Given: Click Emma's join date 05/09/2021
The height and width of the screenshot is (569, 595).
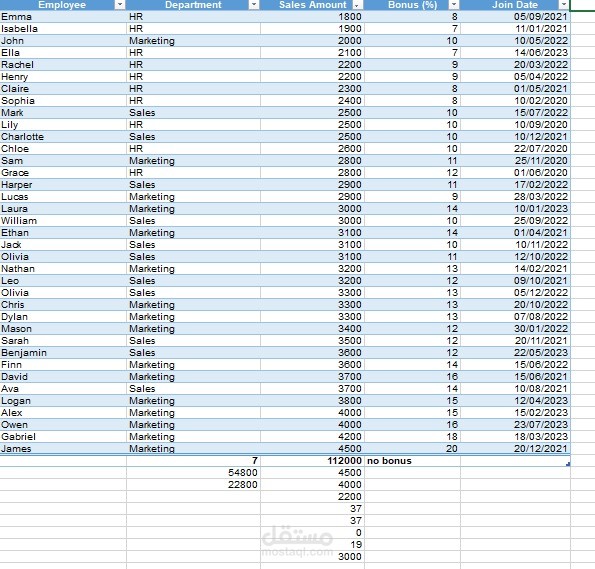Looking at the screenshot, I should point(515,17).
